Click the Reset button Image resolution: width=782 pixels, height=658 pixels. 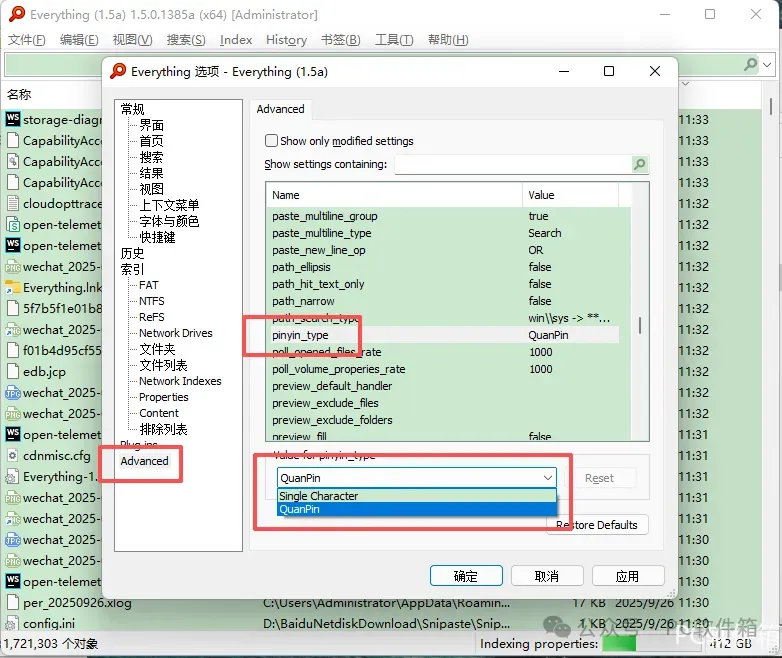pyautogui.click(x=599, y=478)
